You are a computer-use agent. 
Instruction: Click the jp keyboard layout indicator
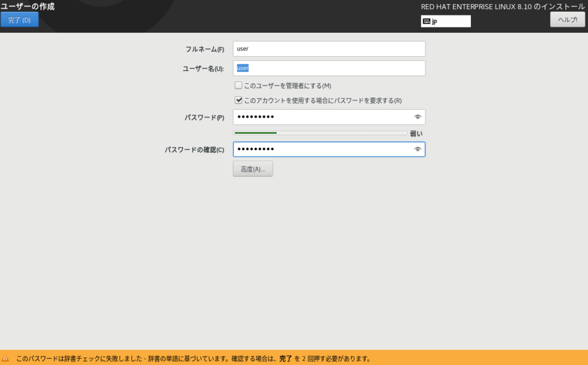pos(446,21)
